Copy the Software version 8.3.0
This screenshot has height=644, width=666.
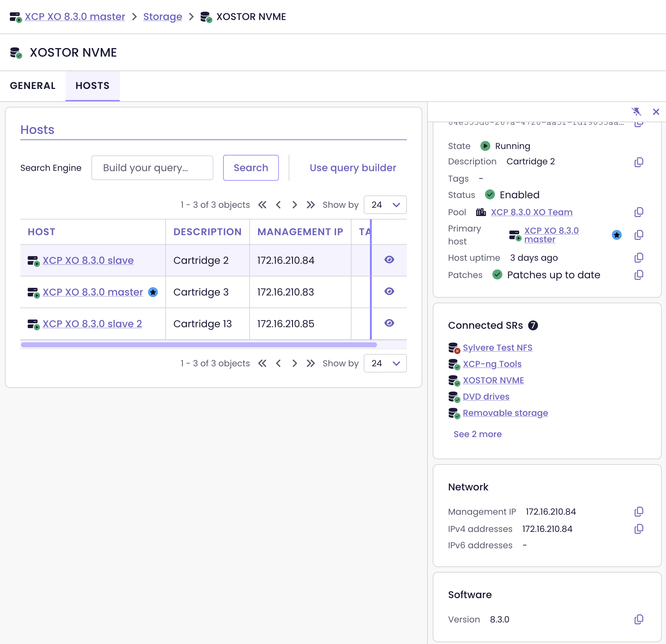639,619
